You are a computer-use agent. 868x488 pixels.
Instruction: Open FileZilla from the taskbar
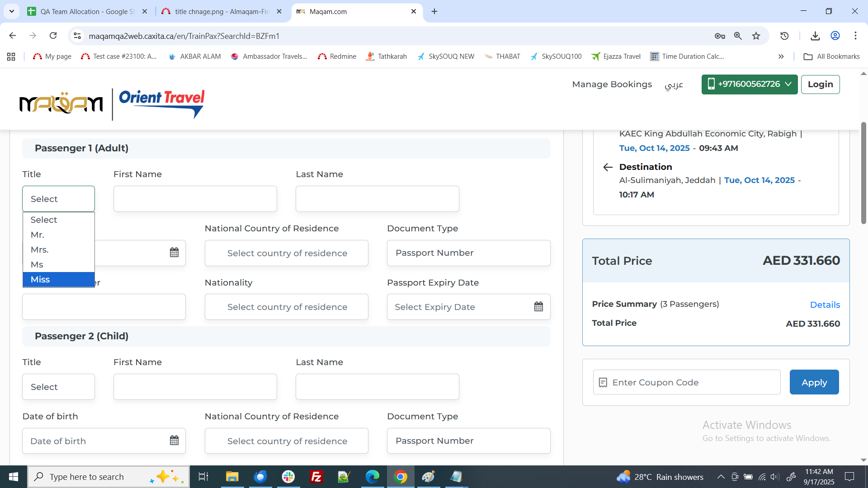pyautogui.click(x=316, y=477)
